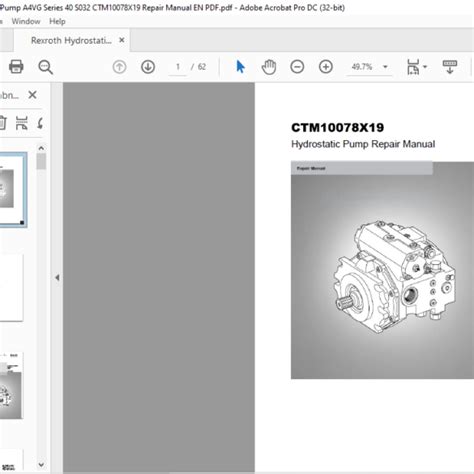
Task: Expand the page fit options arrow
Action: tap(425, 67)
